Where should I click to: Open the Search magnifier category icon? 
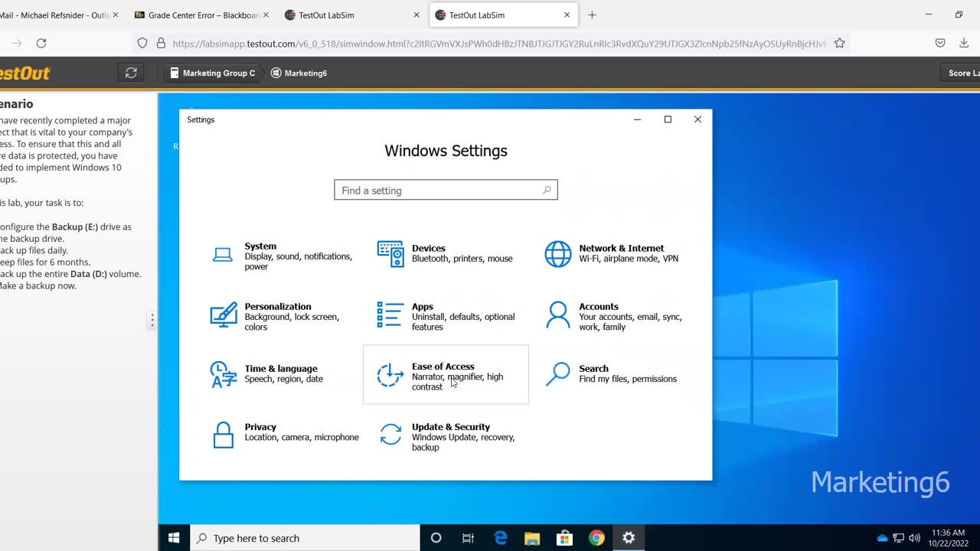click(558, 373)
